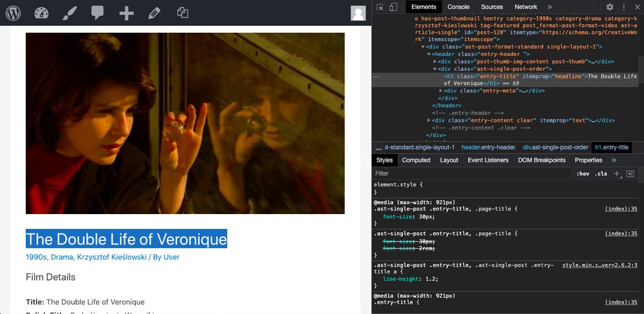644x314 pixels.
Task: Show more DevTools tabs chevron
Action: tap(549, 7)
